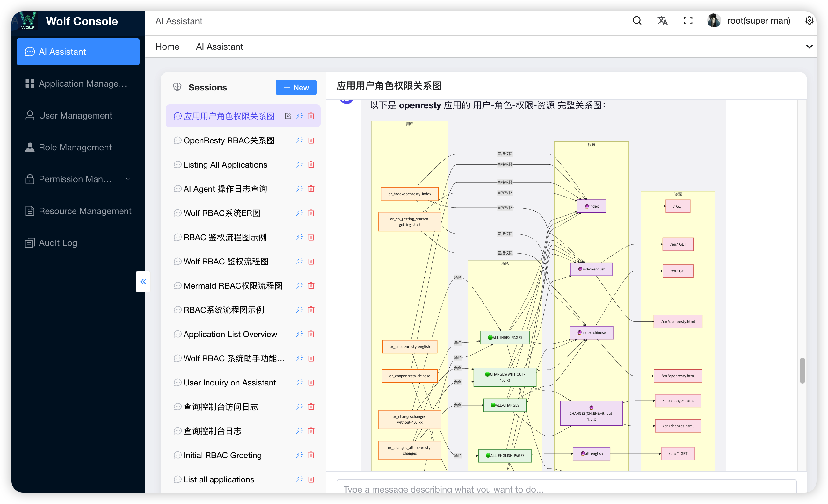Click sparkle icon for 应用用户角色权限关系图 session
This screenshot has height=504, width=828.
point(299,116)
